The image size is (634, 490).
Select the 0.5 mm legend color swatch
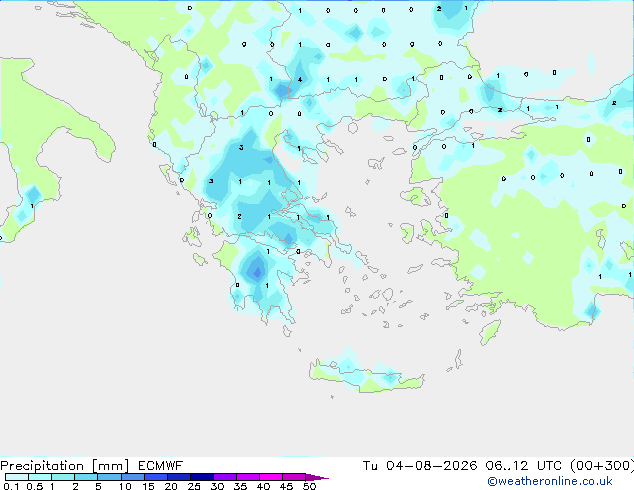pos(40,477)
